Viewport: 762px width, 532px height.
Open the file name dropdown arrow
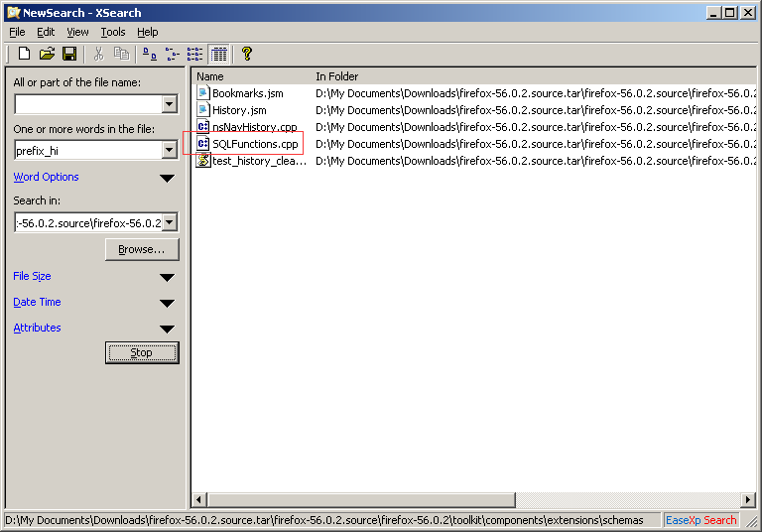pyautogui.click(x=169, y=103)
